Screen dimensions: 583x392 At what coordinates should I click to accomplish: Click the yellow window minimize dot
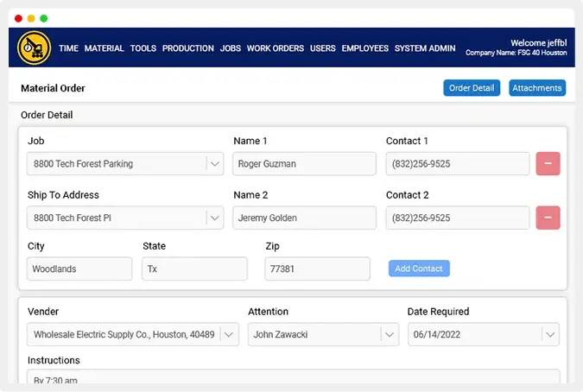point(31,18)
